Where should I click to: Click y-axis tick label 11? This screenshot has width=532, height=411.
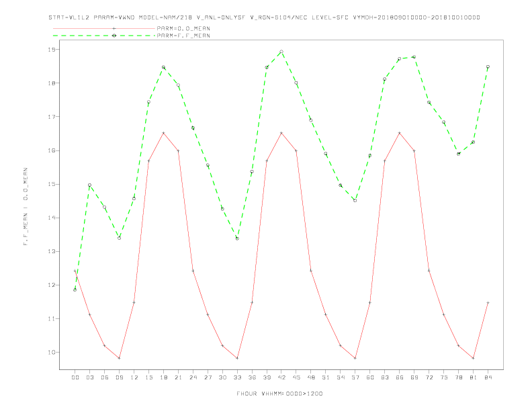coord(51,319)
